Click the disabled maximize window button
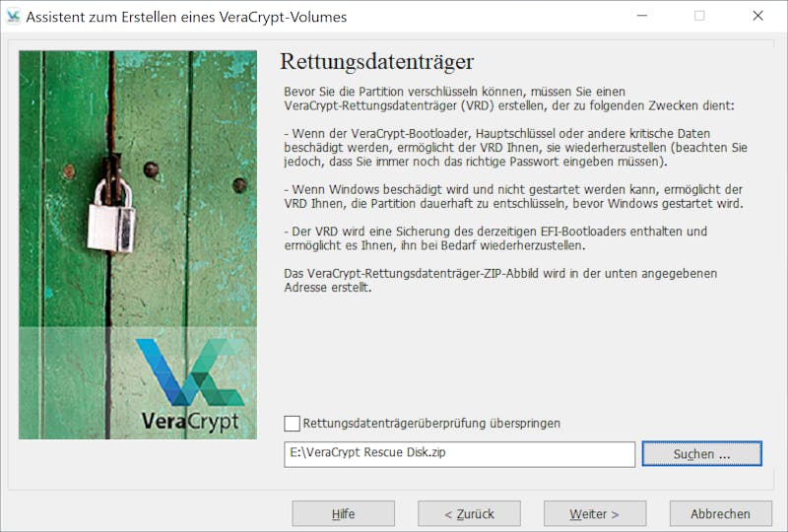The height and width of the screenshot is (532, 788). (699, 16)
